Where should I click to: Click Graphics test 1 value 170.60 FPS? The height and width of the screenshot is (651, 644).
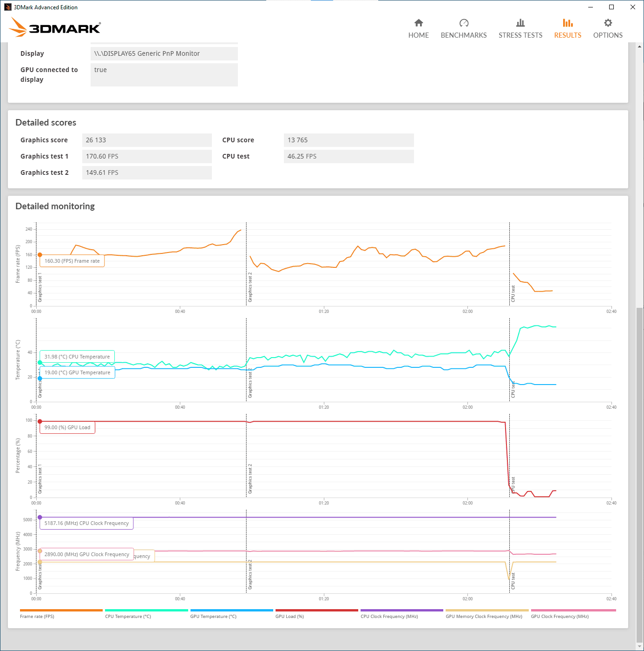[x=147, y=156]
